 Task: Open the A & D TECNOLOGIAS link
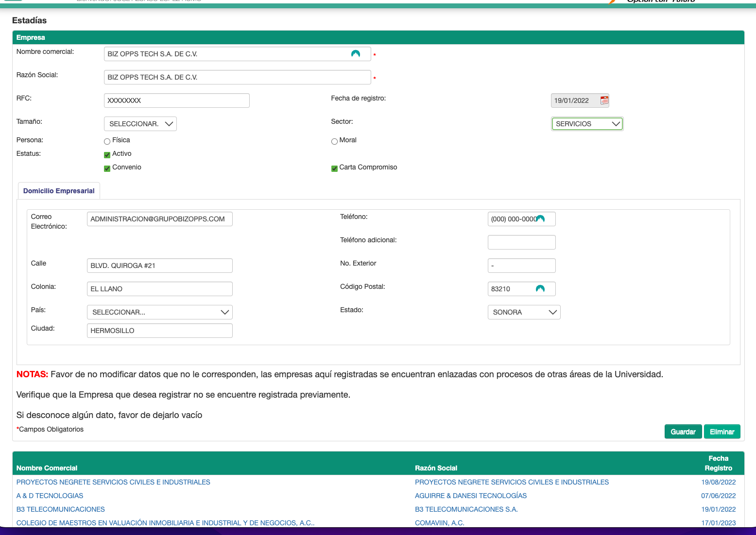click(x=50, y=496)
